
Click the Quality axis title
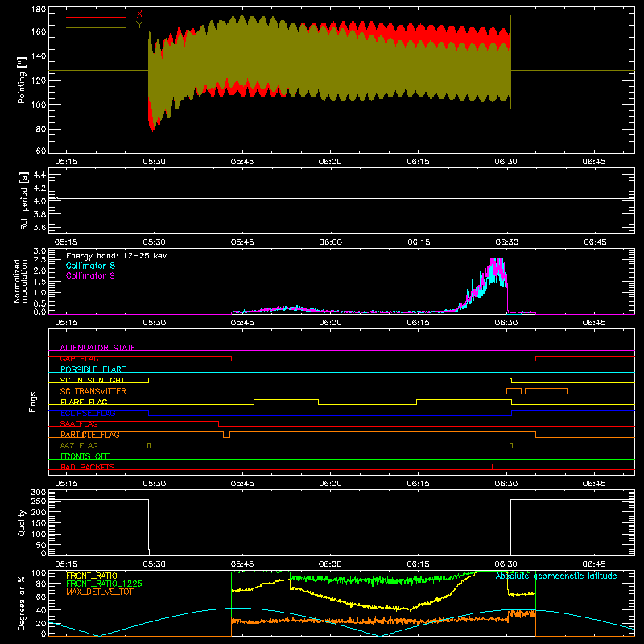pyautogui.click(x=22, y=522)
